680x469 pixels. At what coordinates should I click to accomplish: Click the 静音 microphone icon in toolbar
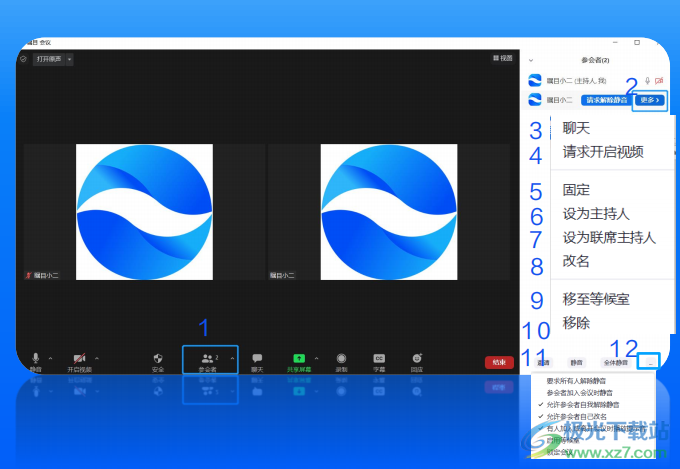coord(36,358)
